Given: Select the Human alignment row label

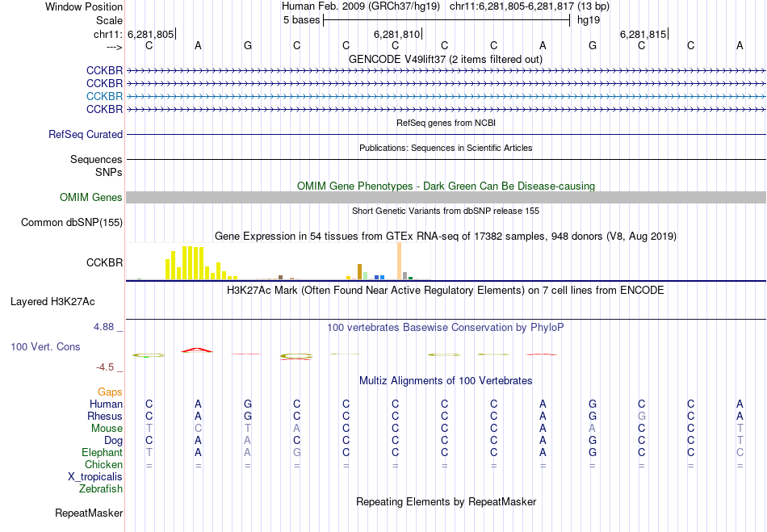Looking at the screenshot, I should tap(106, 404).
